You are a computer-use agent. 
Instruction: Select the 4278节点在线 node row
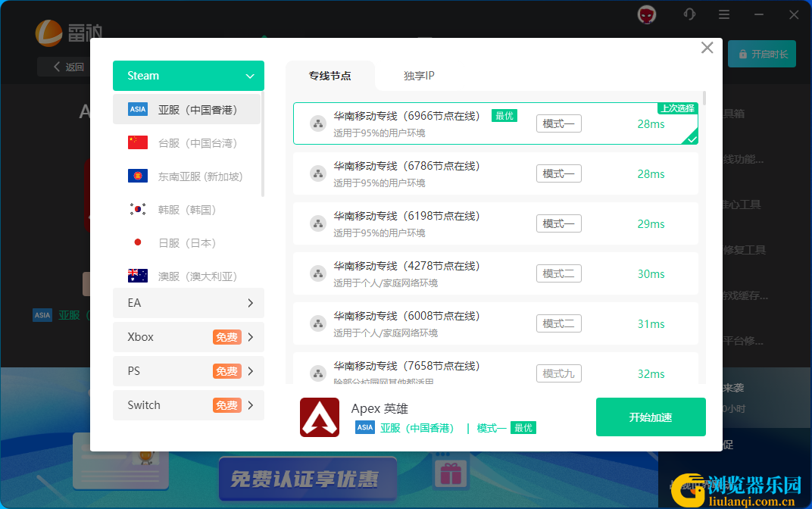tap(495, 273)
